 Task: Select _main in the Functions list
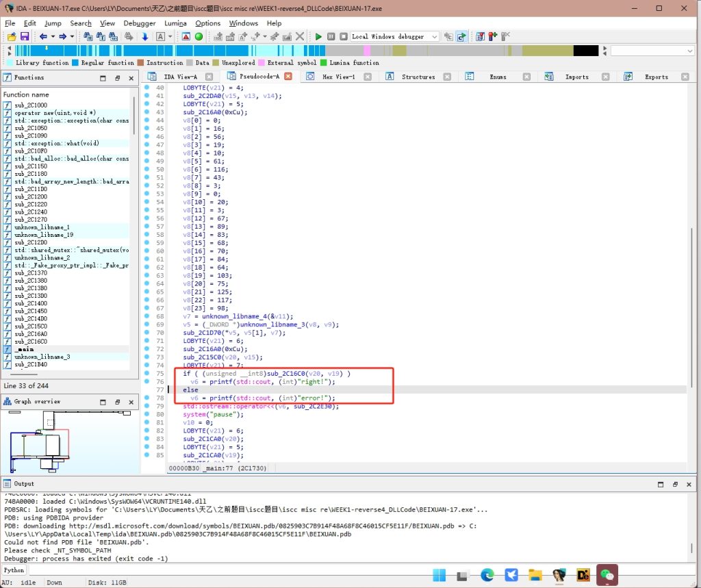click(24, 349)
